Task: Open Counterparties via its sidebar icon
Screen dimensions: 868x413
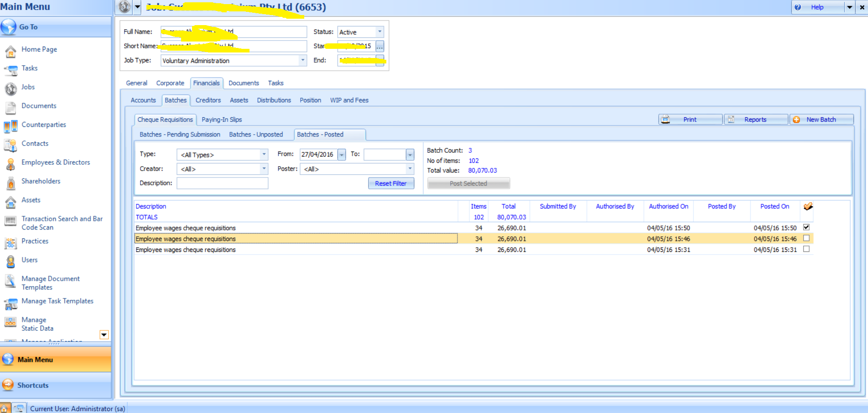Action: click(10, 126)
